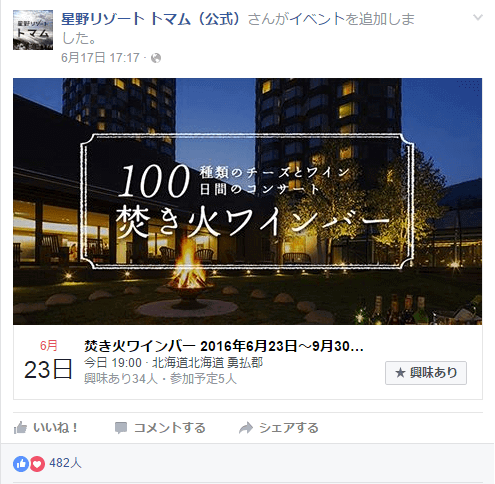Screen dimensions: 495x484
Task: Open the 焚き火ワインバー event cover image
Action: click(x=247, y=201)
